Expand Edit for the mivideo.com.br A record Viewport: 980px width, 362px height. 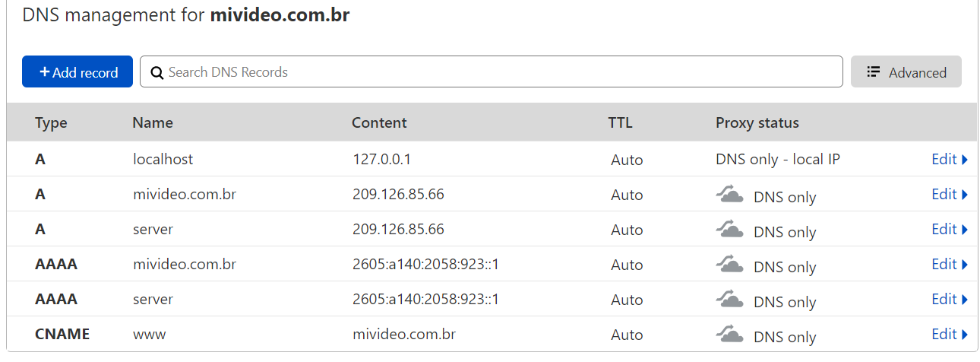[950, 195]
